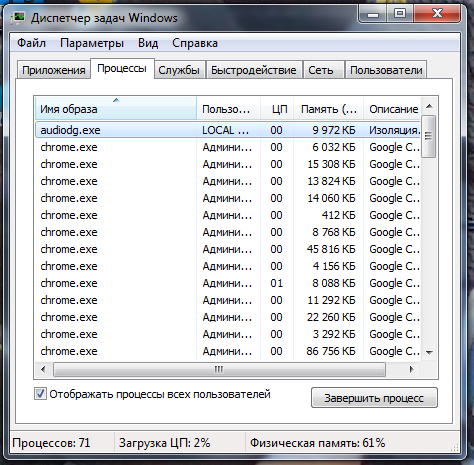The height and width of the screenshot is (465, 474).
Task: Select chrome.exe using 14 060 КБ
Action: pyautogui.click(x=228, y=198)
